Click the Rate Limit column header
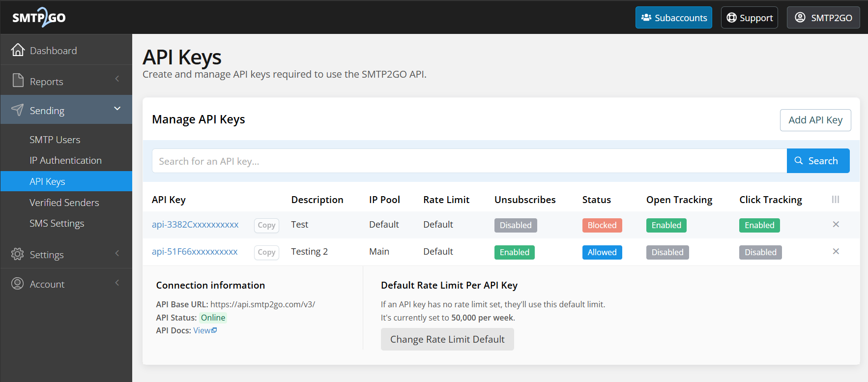Image resolution: width=868 pixels, height=382 pixels. [x=446, y=200]
